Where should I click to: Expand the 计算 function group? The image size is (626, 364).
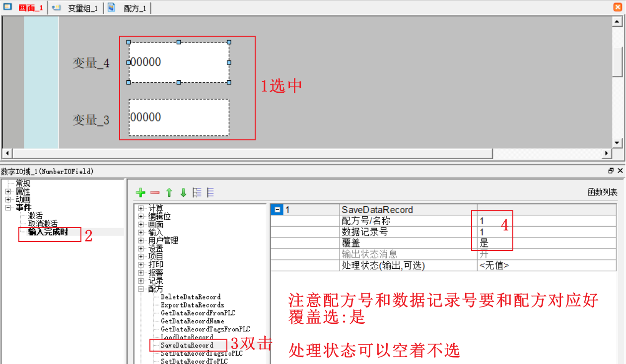141,208
